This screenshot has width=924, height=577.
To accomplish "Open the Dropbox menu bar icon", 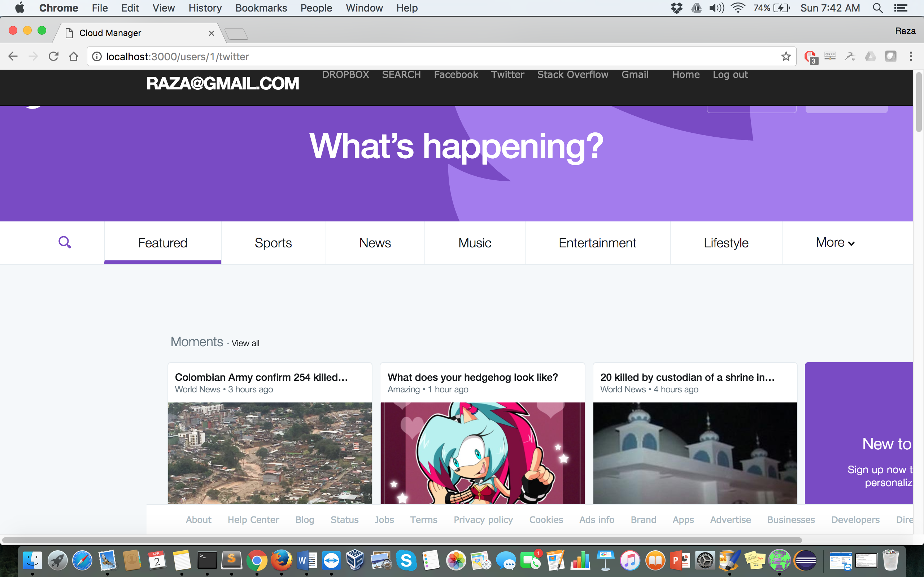I will coord(676,8).
